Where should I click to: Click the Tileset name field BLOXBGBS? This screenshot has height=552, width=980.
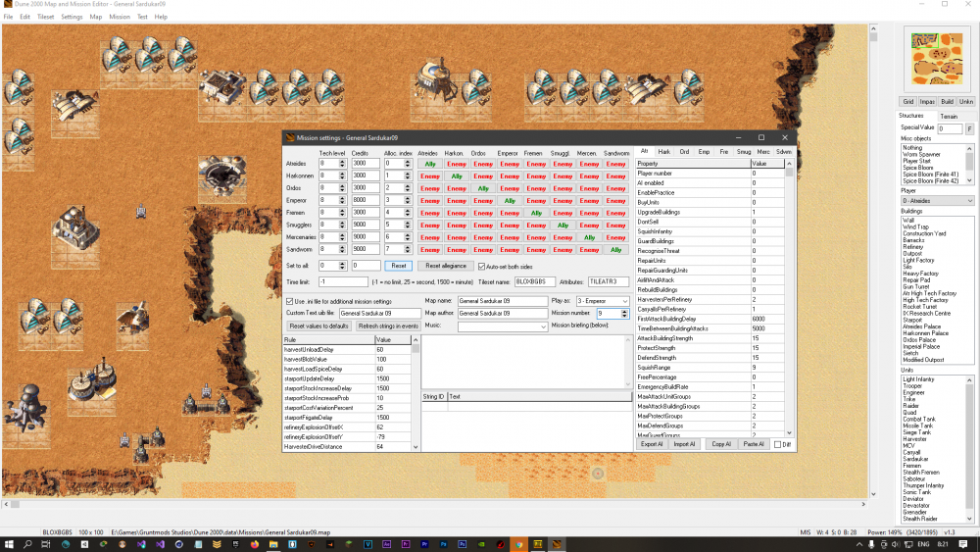point(534,282)
